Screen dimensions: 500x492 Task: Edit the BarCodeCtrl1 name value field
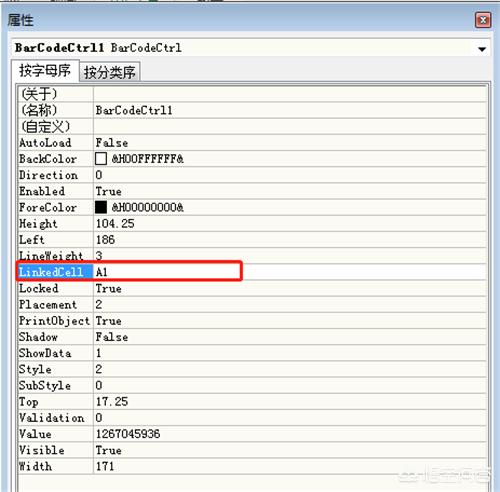[290, 110]
